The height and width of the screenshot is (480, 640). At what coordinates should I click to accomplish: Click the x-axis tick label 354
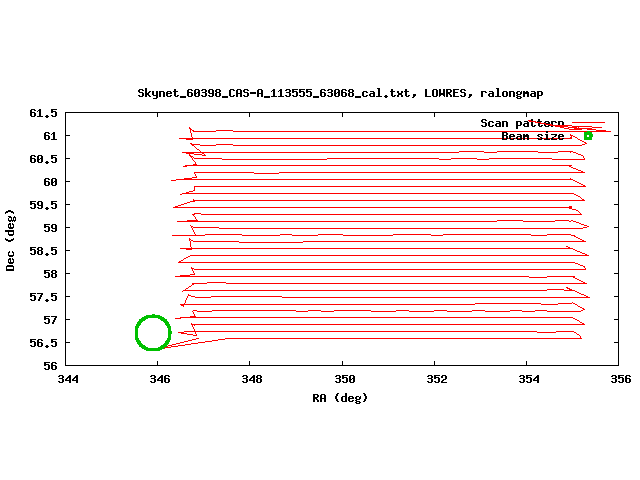[x=529, y=379]
